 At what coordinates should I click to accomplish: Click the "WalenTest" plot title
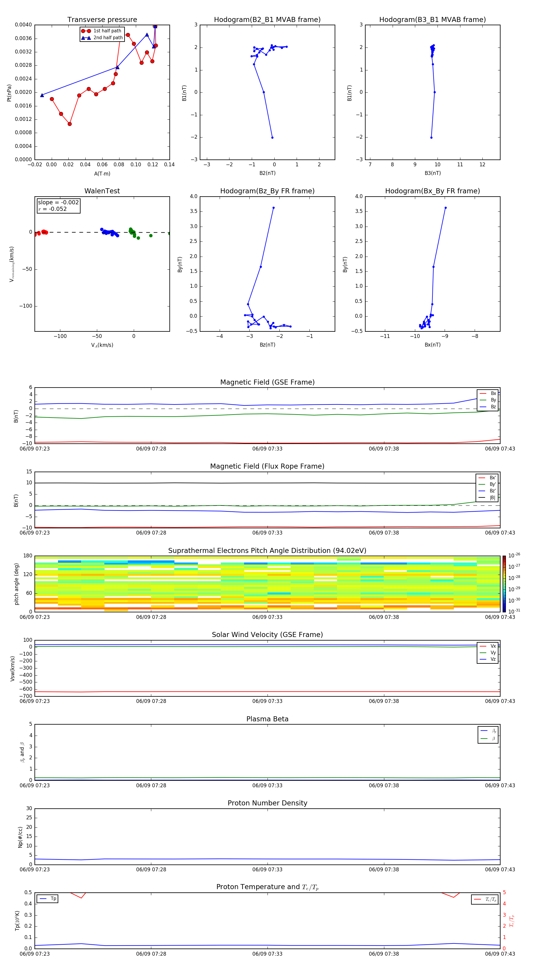102,191
